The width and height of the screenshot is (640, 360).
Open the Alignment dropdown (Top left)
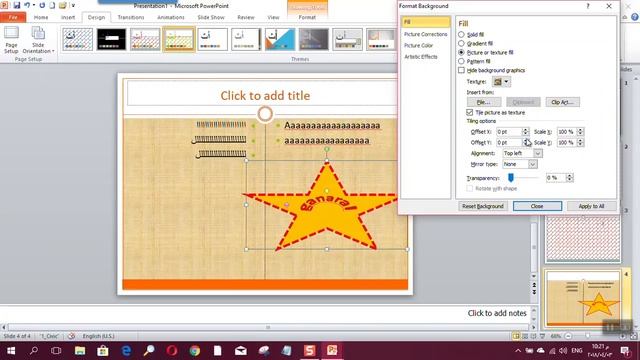click(x=522, y=153)
